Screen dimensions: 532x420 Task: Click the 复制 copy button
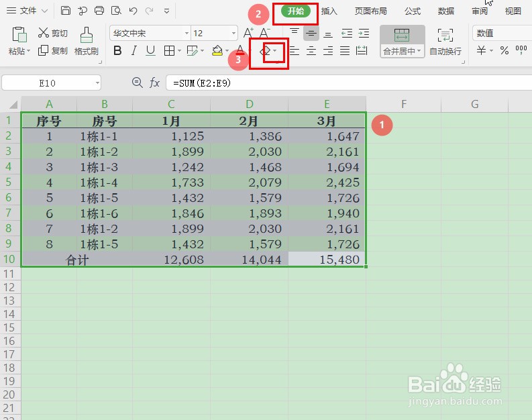coord(52,50)
